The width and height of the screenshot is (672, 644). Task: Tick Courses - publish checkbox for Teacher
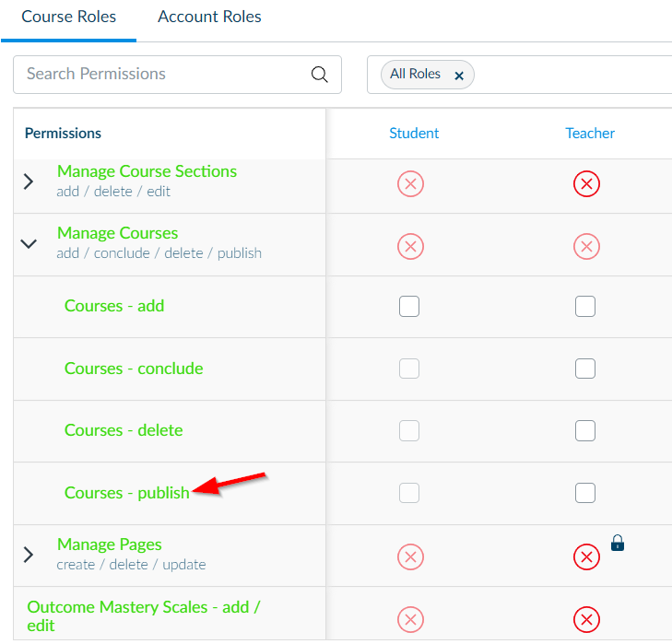585,493
